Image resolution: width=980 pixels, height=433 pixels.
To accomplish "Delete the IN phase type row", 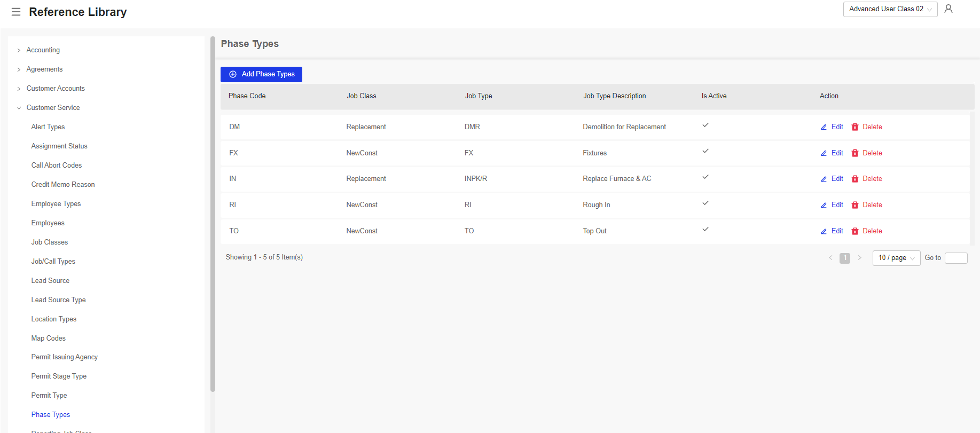I will click(x=867, y=179).
